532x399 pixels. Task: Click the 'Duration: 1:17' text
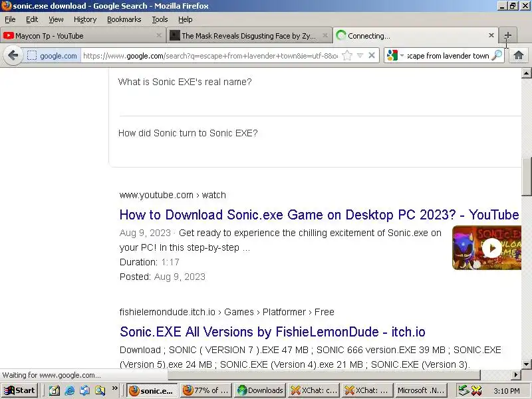point(149,262)
